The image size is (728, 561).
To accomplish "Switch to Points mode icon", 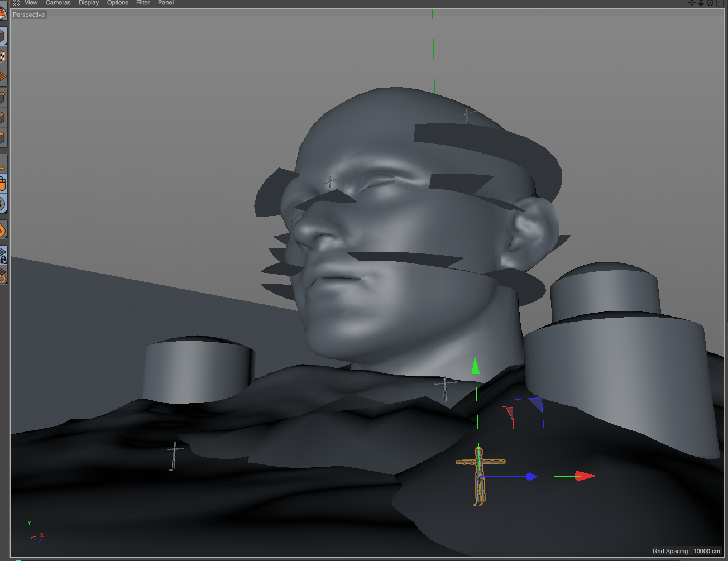I will [x=3, y=98].
